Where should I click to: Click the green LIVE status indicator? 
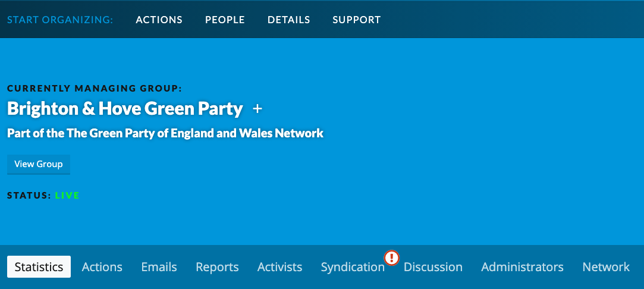pos(67,196)
